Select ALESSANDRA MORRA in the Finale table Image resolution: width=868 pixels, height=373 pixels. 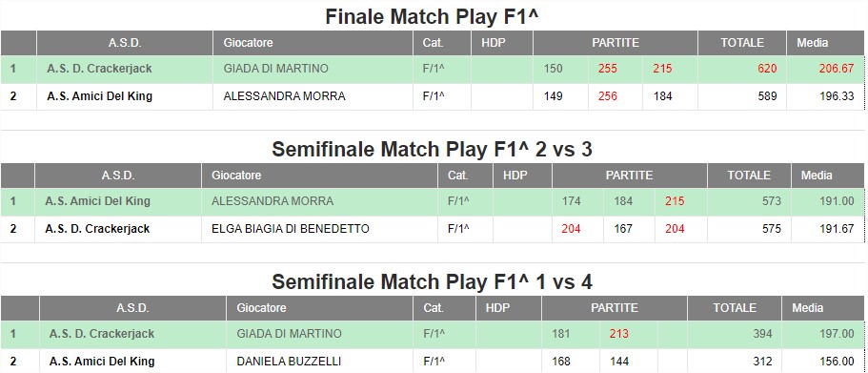coord(285,96)
